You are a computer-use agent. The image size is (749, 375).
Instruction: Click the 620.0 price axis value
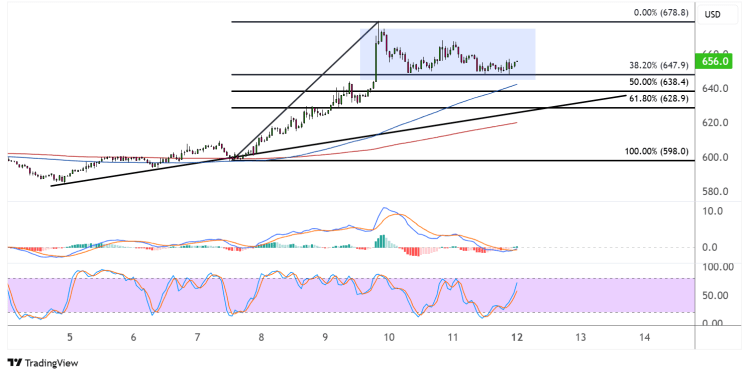(715, 123)
